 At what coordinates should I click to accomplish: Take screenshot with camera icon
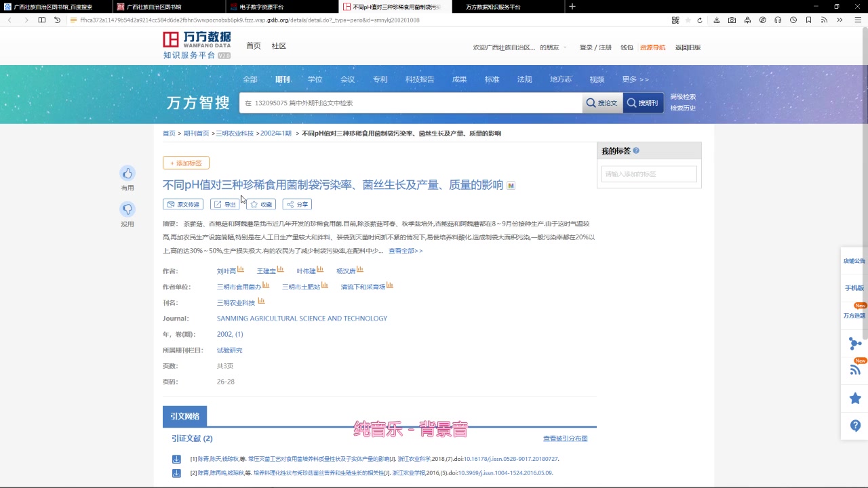(732, 20)
